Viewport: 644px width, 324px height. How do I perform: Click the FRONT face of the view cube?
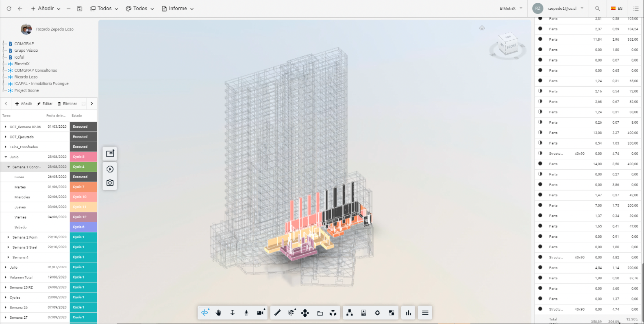(511, 46)
